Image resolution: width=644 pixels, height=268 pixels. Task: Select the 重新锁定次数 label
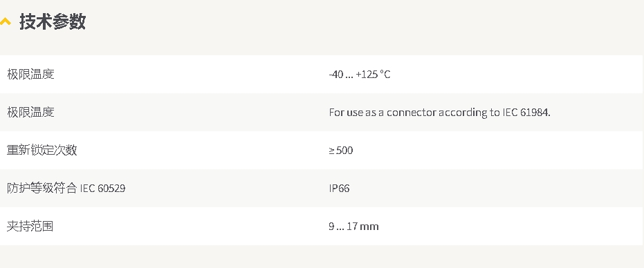42,150
